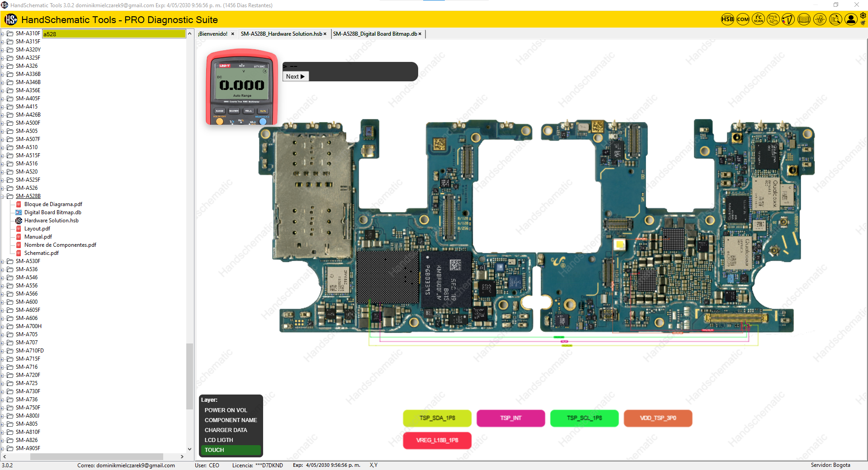
Task: Highlight the TSP_SCL_1P8 signal
Action: pyautogui.click(x=585, y=418)
